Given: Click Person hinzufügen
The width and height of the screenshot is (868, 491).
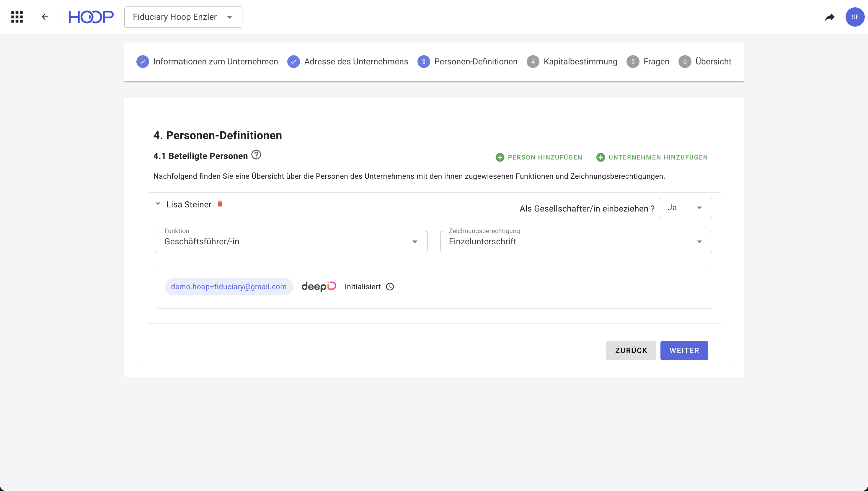Looking at the screenshot, I should pyautogui.click(x=539, y=157).
